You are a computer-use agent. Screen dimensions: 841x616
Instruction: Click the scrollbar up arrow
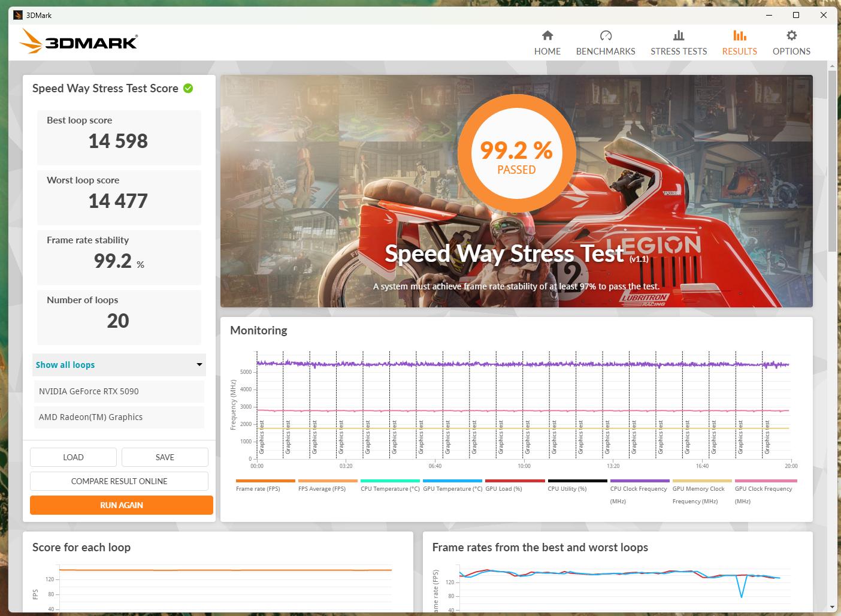832,65
